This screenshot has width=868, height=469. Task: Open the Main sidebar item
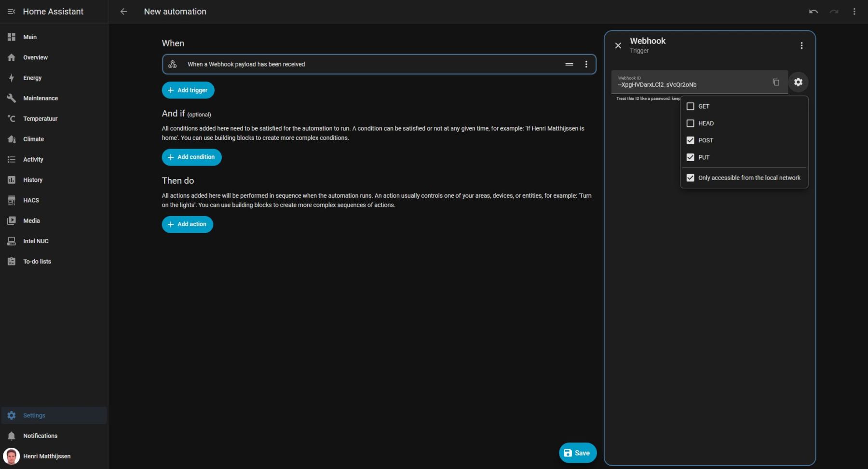tap(54, 37)
